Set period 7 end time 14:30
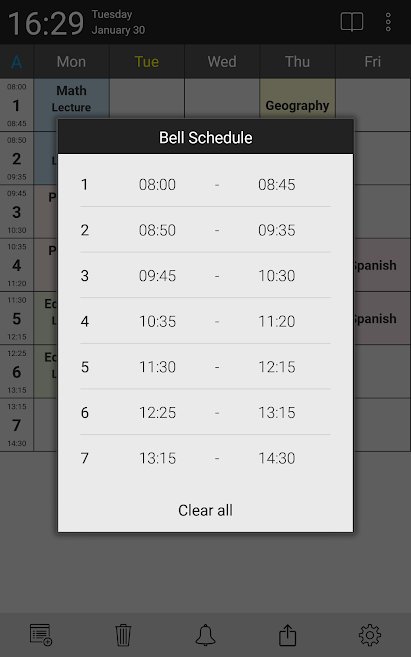411x657 pixels. pyautogui.click(x=277, y=458)
